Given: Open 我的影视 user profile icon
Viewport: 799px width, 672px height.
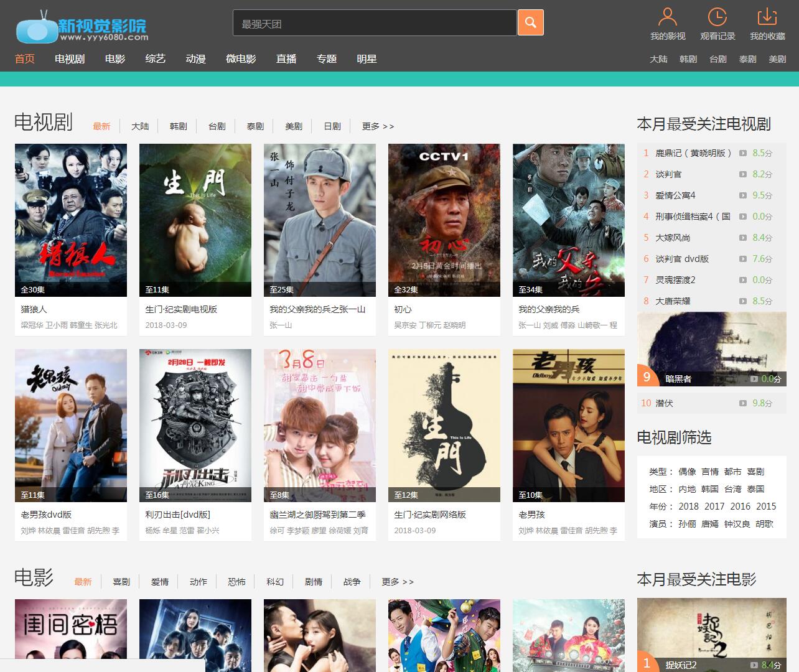Looking at the screenshot, I should pyautogui.click(x=668, y=17).
